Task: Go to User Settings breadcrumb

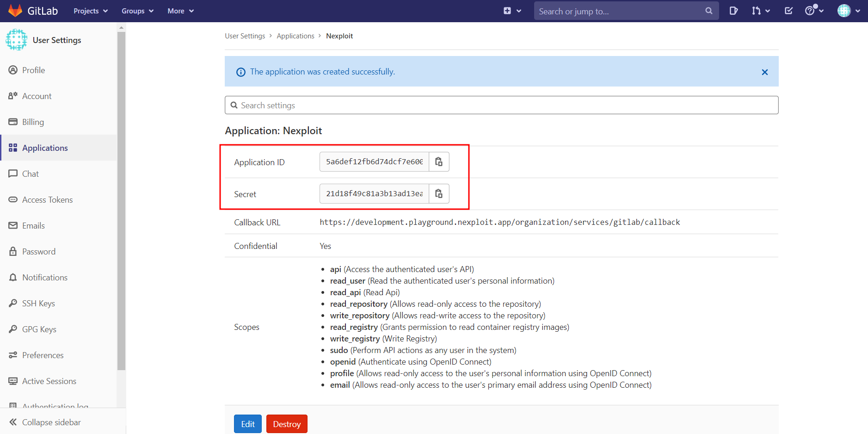Action: (x=245, y=36)
